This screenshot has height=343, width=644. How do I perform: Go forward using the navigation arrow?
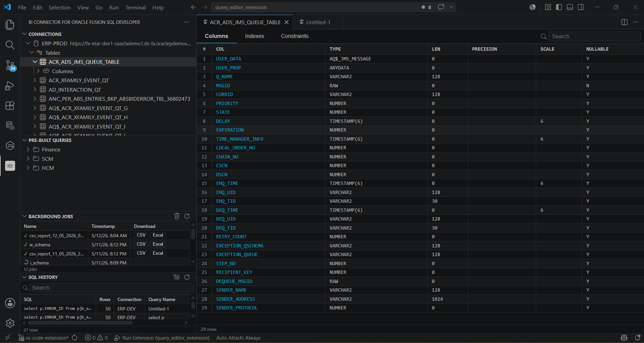point(205,7)
